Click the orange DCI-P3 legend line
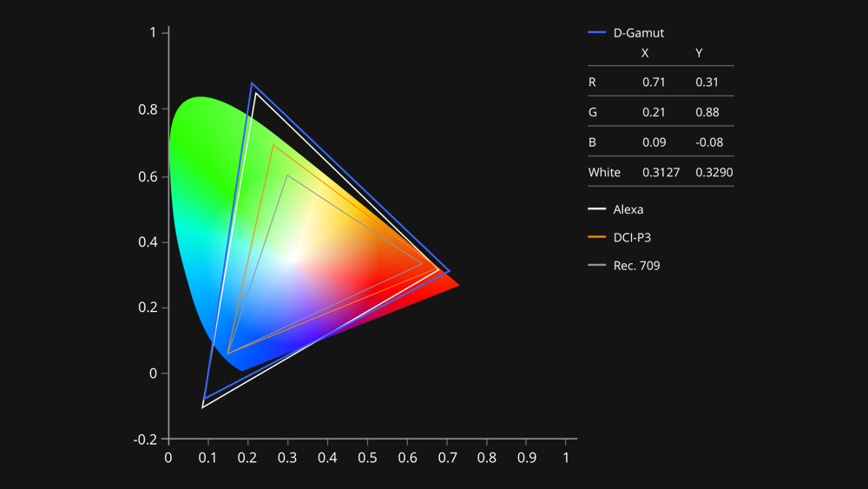Viewport: 868px width, 489px height. (x=597, y=237)
